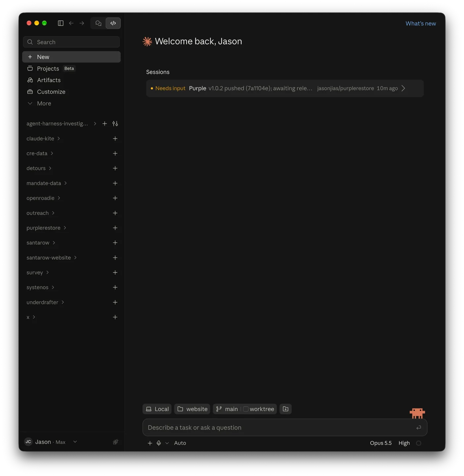Open the filter sliders icon beside agent-harness-investig
Viewport: 464px width, 476px height.
click(x=115, y=124)
